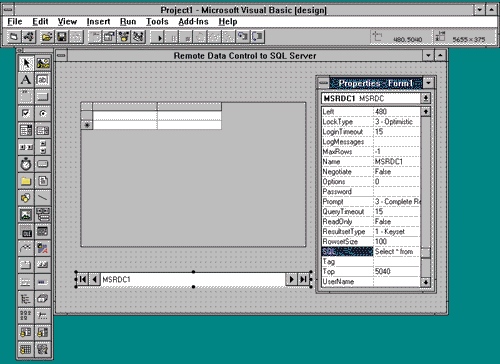Image resolution: width=500 pixels, height=364 pixels.
Task: Open the Tools menu
Action: click(157, 22)
